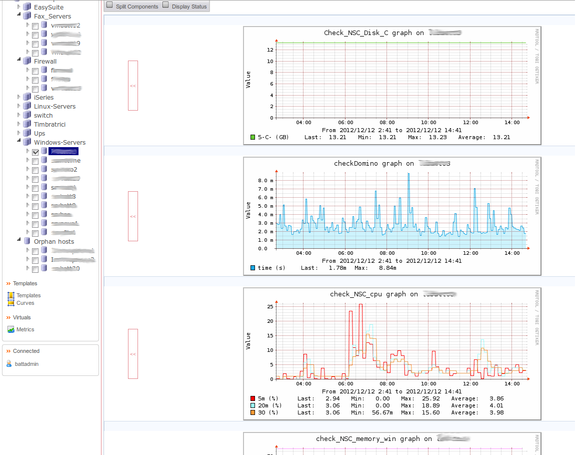The height and width of the screenshot is (455, 577).
Task: Click the Firewall host group icon
Action: tap(27, 61)
